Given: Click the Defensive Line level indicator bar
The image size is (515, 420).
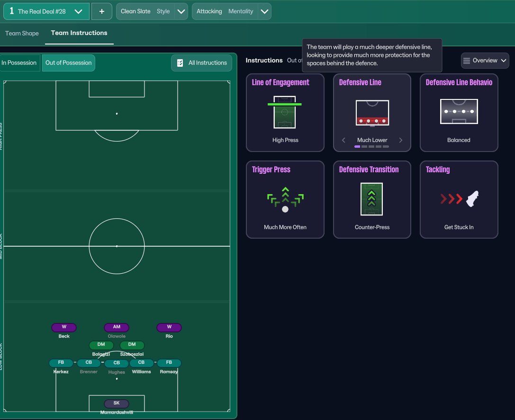Looking at the screenshot, I should coord(371,146).
